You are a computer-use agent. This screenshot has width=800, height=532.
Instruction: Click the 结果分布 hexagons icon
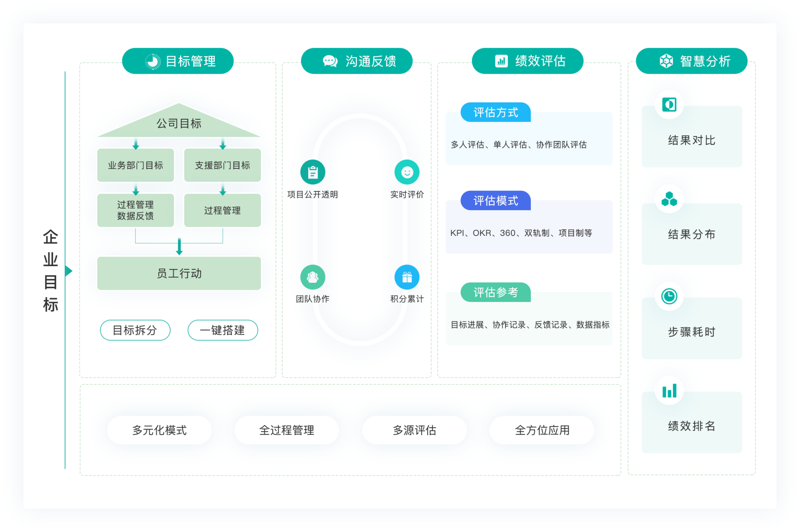(x=669, y=199)
